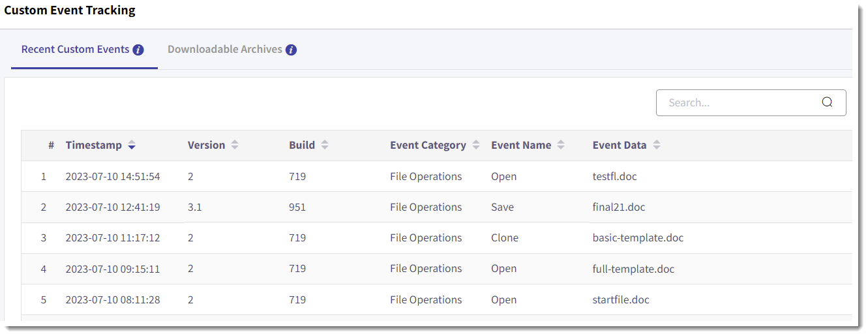
Task: Switch to Downloadable Archives tab
Action: point(232,50)
